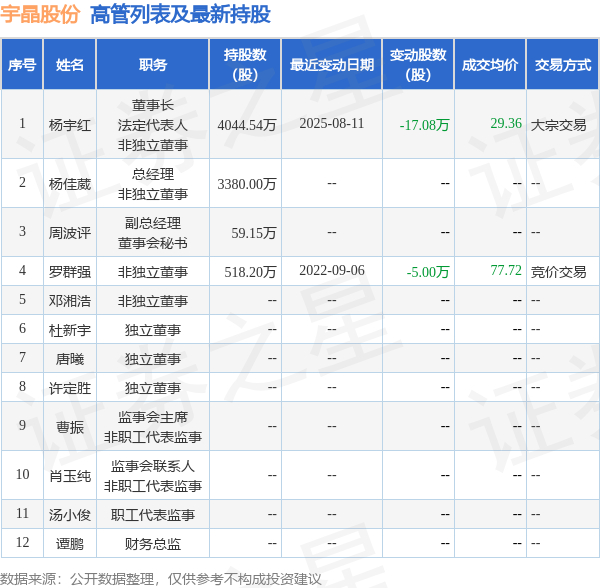
Task: Click 杨宇红's position 法定代表人
Action: [x=153, y=125]
